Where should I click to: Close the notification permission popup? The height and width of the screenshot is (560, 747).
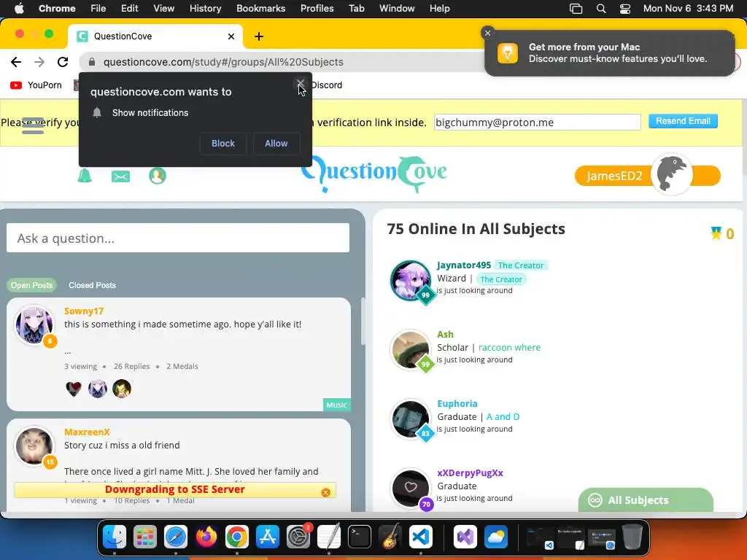point(301,85)
